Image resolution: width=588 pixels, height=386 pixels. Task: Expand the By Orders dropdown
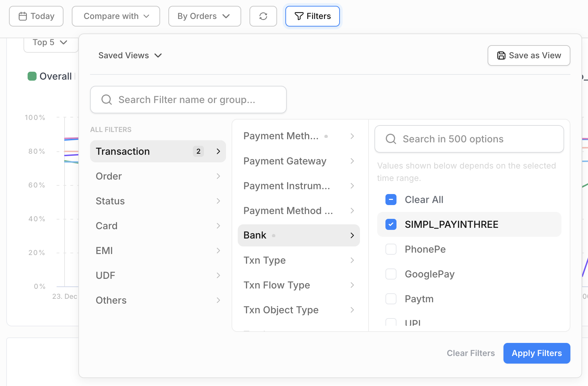point(204,16)
